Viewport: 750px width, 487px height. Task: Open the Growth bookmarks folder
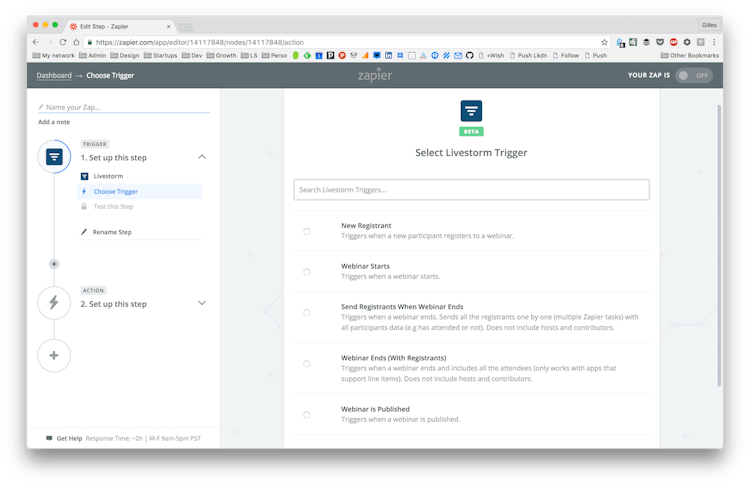click(x=221, y=55)
